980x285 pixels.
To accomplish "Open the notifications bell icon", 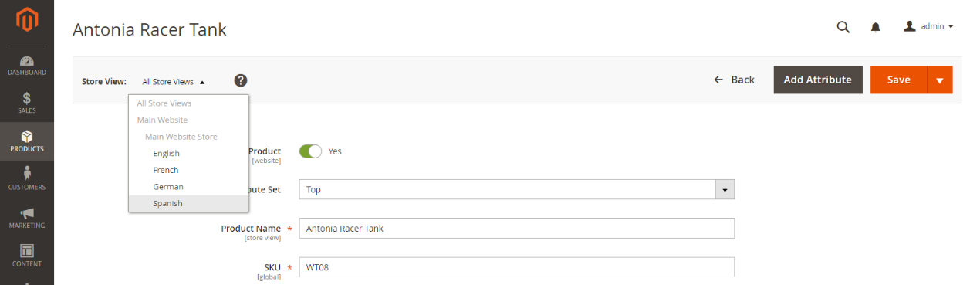I will (x=876, y=27).
